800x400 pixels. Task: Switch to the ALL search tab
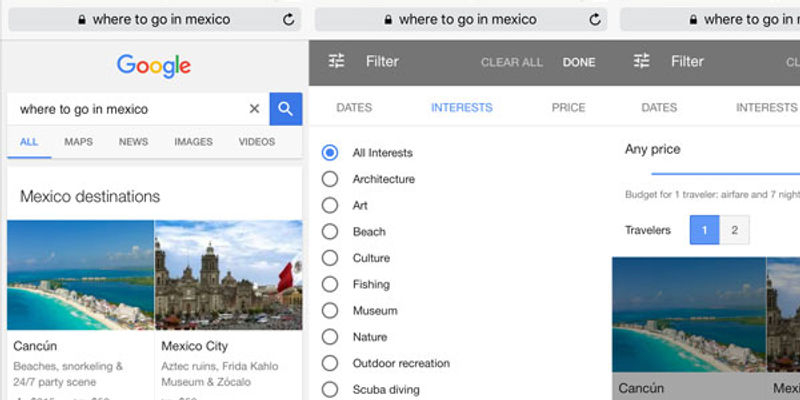(29, 142)
